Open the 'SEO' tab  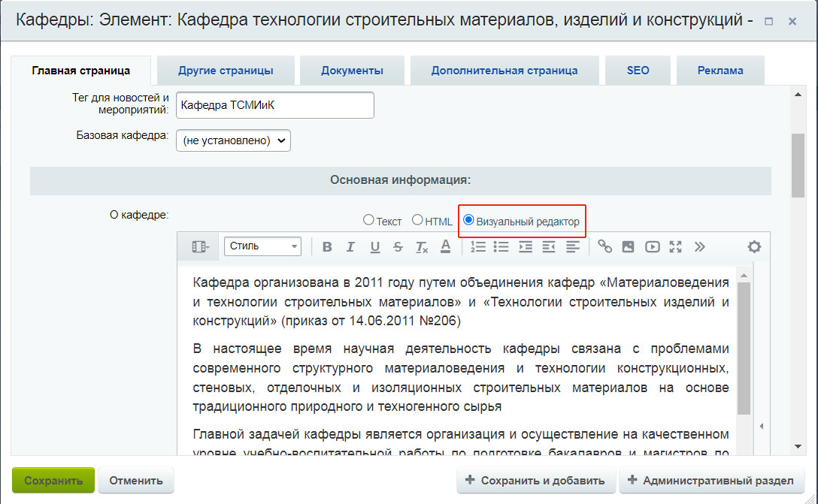[x=638, y=71]
